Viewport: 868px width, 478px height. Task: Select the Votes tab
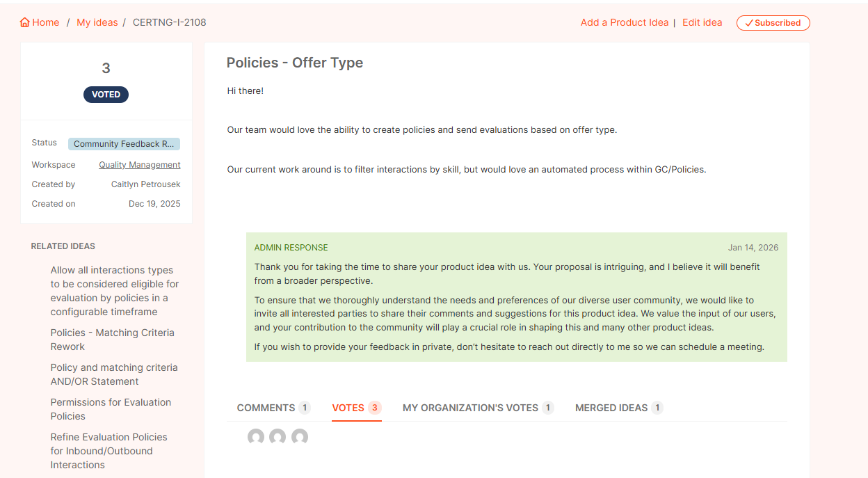tap(356, 408)
